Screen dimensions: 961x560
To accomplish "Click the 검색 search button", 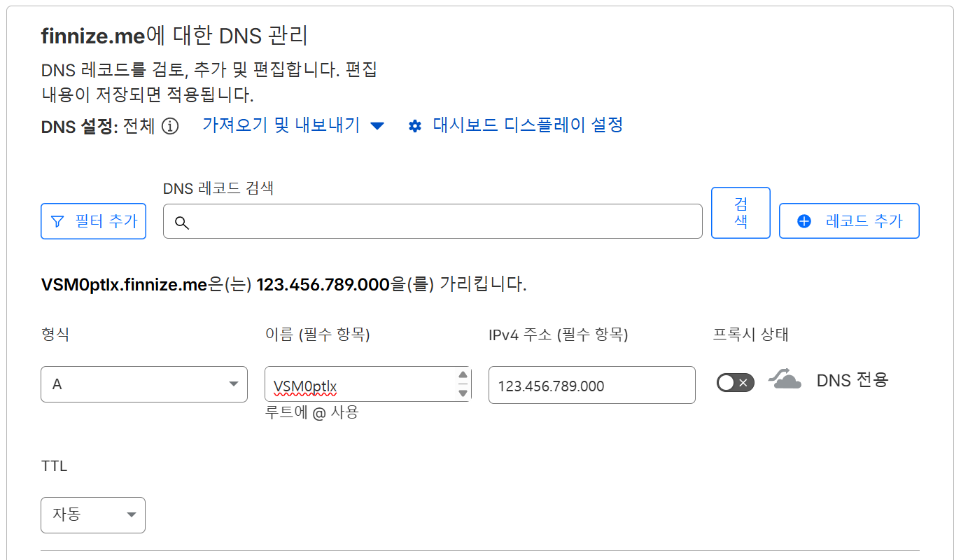I will 740,212.
